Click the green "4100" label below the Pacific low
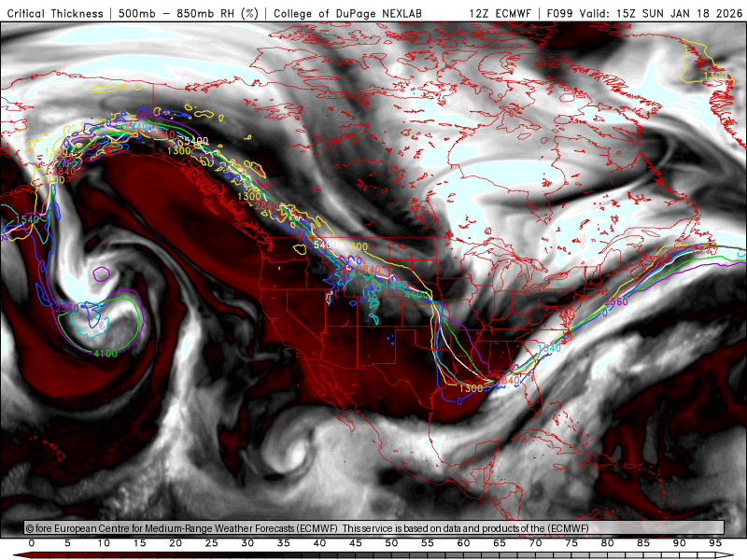The image size is (747, 560). pyautogui.click(x=106, y=354)
